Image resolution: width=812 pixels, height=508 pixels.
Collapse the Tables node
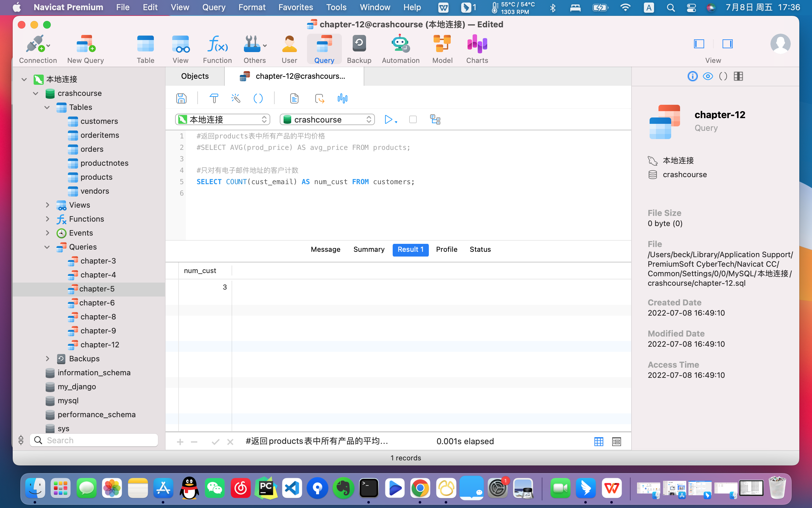pos(47,108)
